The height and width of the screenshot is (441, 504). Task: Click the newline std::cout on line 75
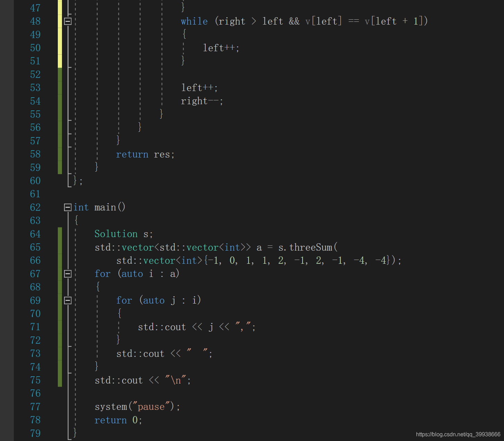tap(143, 380)
